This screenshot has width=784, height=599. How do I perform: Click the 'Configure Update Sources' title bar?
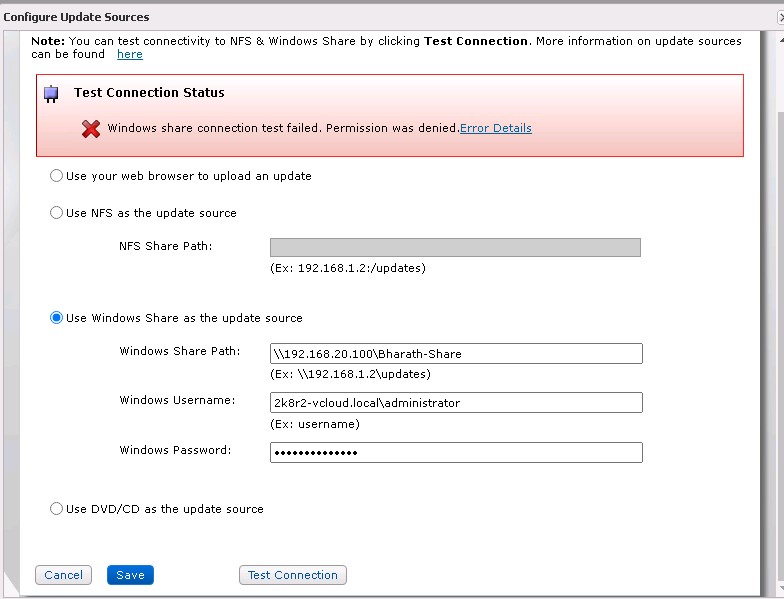77,17
